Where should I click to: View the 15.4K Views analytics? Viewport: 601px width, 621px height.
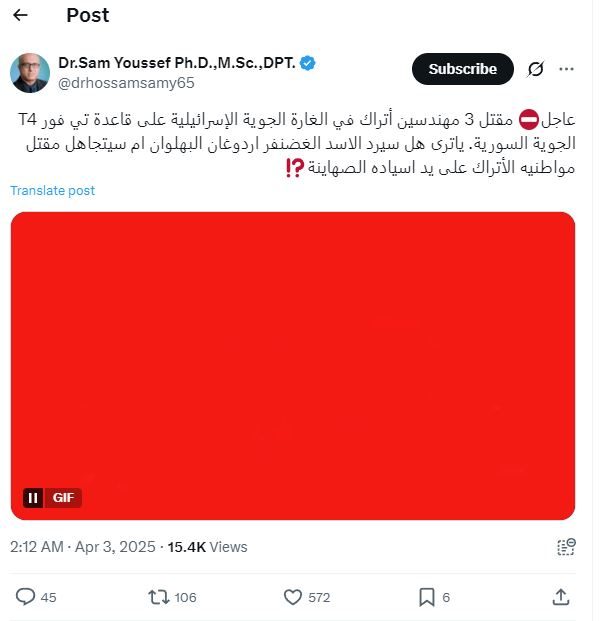tap(207, 547)
